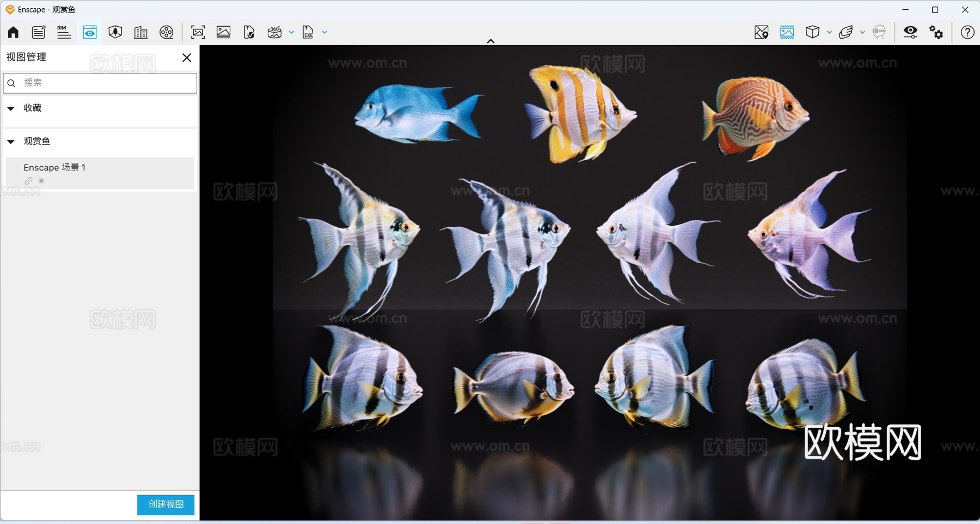The width and height of the screenshot is (980, 524).
Task: Select the Enscape 场景 1 view
Action: (x=54, y=167)
